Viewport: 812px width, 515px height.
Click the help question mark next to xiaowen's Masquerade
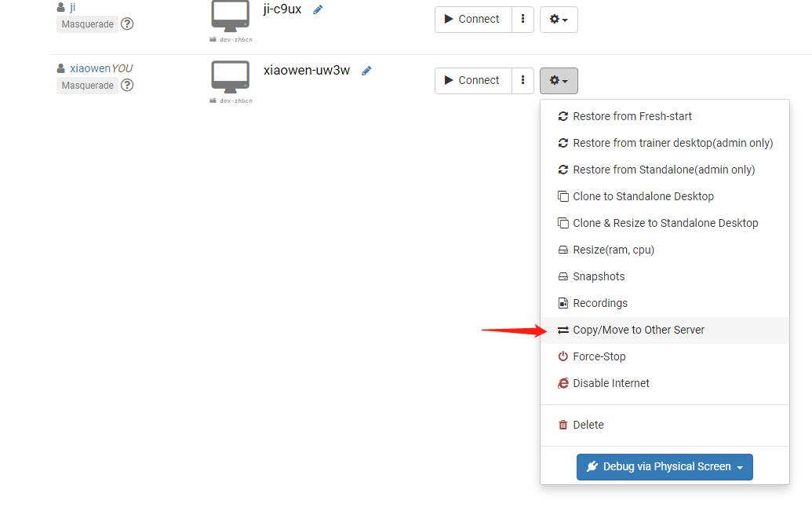[x=127, y=85]
